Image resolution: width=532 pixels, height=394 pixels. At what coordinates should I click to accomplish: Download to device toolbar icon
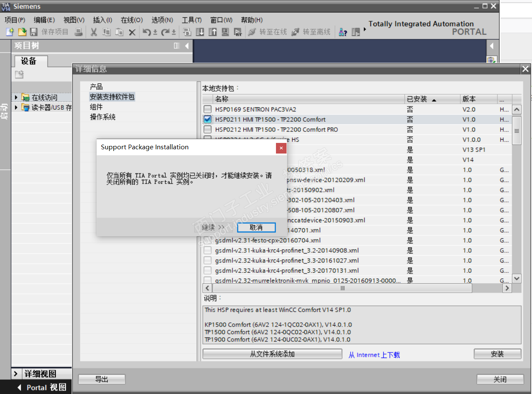200,32
